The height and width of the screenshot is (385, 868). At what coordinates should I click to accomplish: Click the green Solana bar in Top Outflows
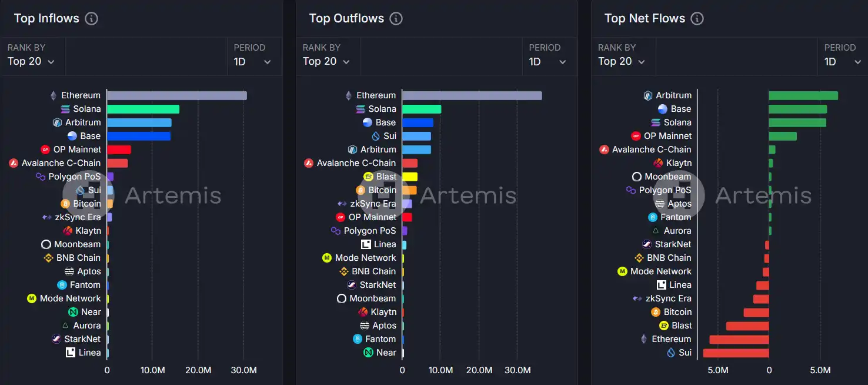coord(422,109)
